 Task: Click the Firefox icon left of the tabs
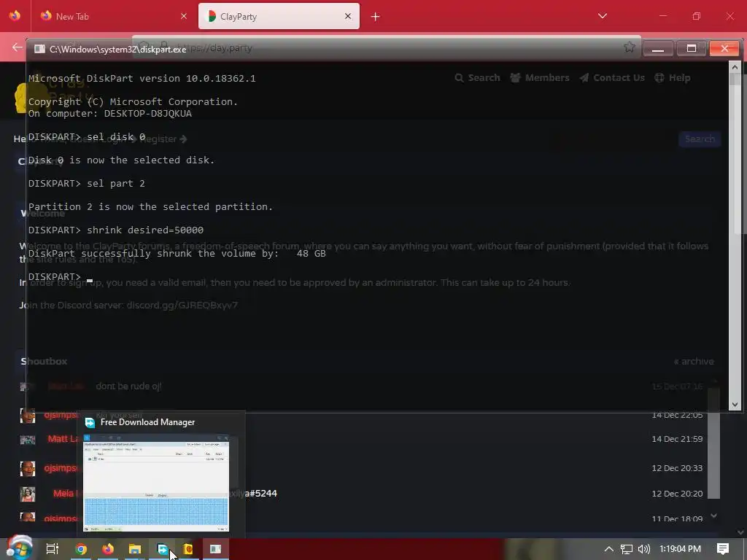tap(15, 16)
